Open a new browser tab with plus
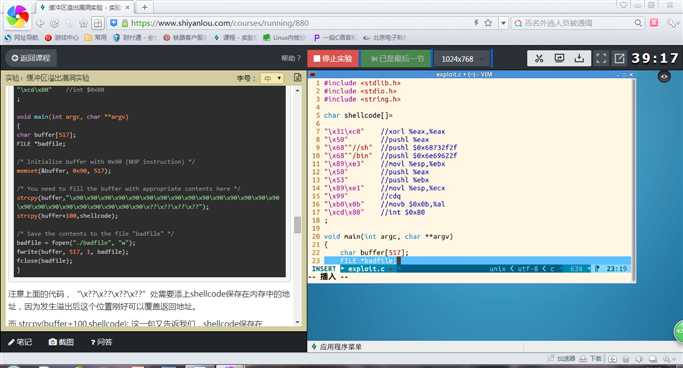Screen dimensions: 683x368 point(144,7)
